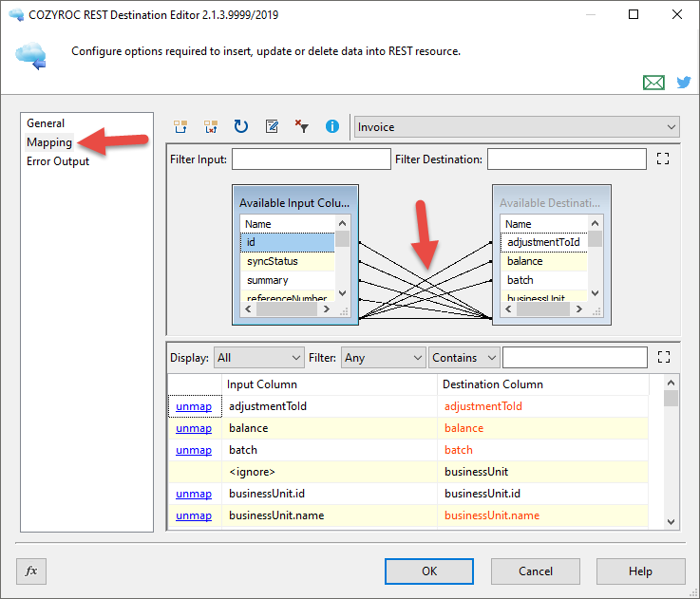This screenshot has width=700, height=599.
Task: Click down arrow of mapping grid scrollbar
Action: [x=671, y=521]
